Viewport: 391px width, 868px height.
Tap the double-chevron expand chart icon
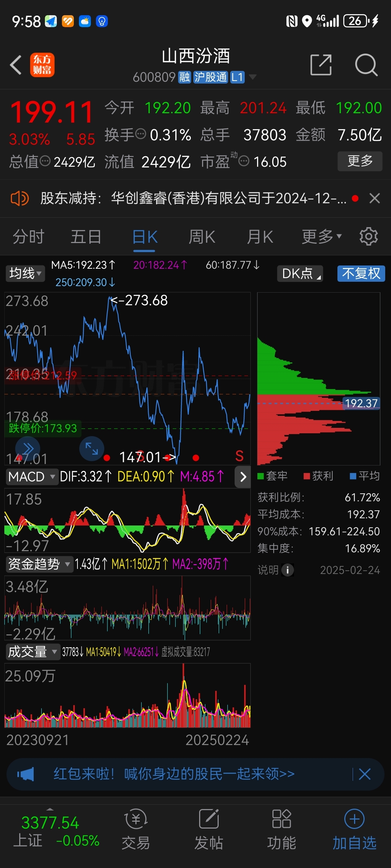click(x=28, y=449)
